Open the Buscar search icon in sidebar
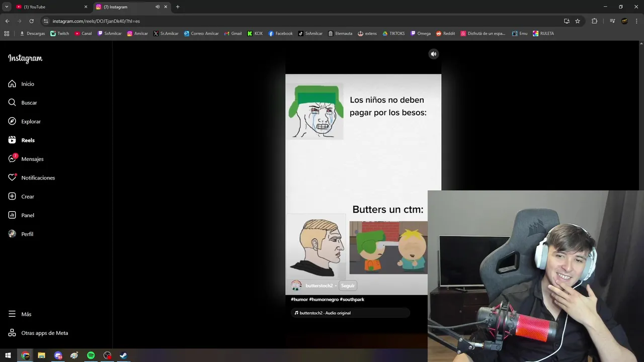Viewport: 644px width, 362px height. point(12,103)
